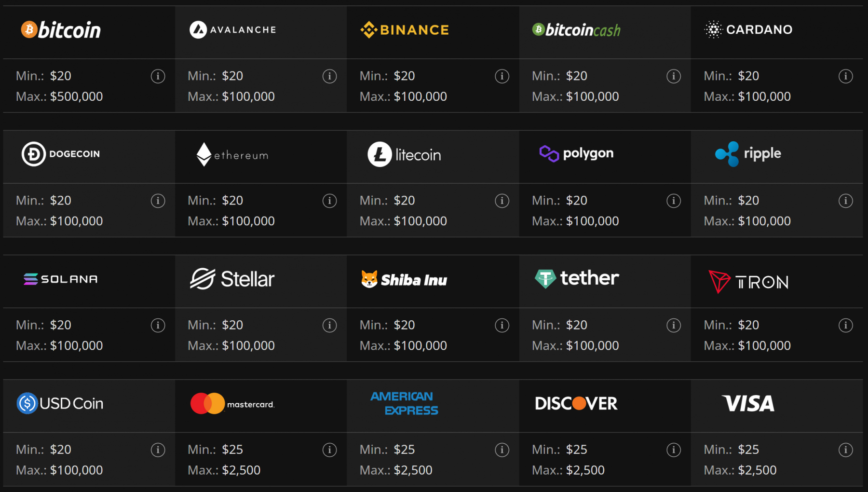
Task: Select the American Express logo
Action: click(405, 403)
